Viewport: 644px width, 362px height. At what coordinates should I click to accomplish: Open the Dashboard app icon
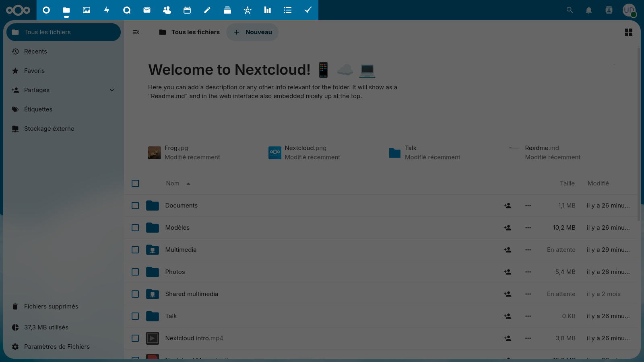46,10
